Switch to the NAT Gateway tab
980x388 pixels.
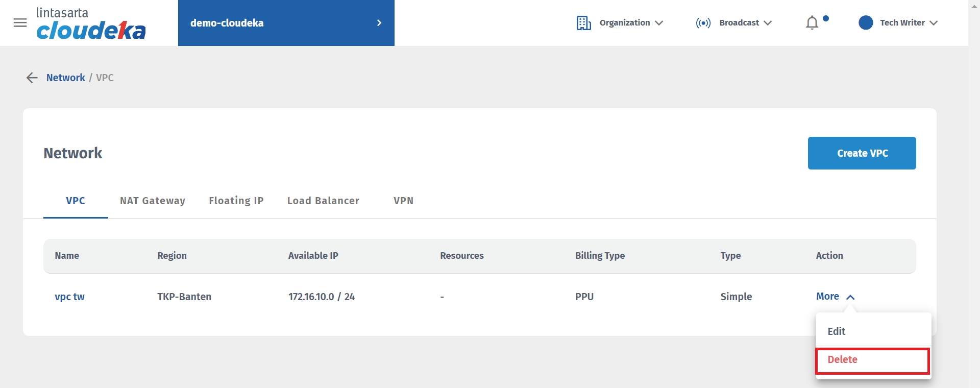(x=153, y=201)
